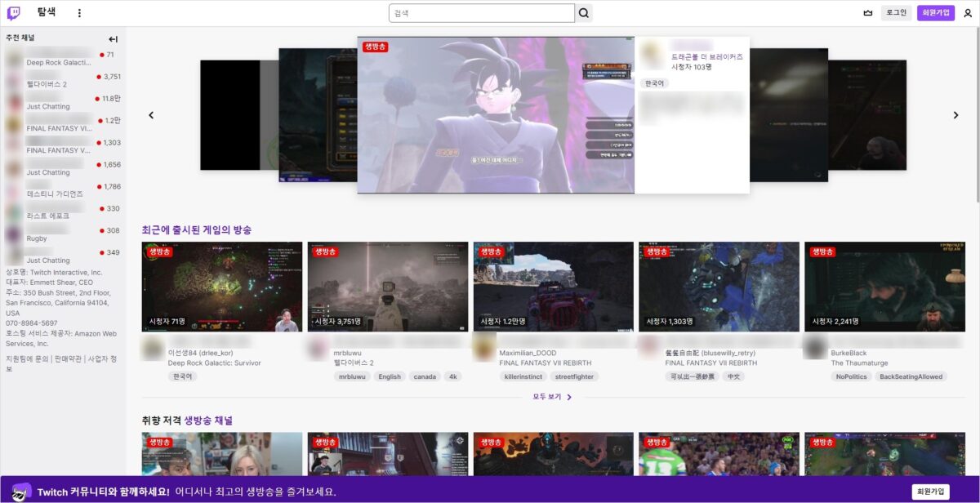Click 회원가입 button in top bar
Screen dimensions: 980x503
[935, 13]
